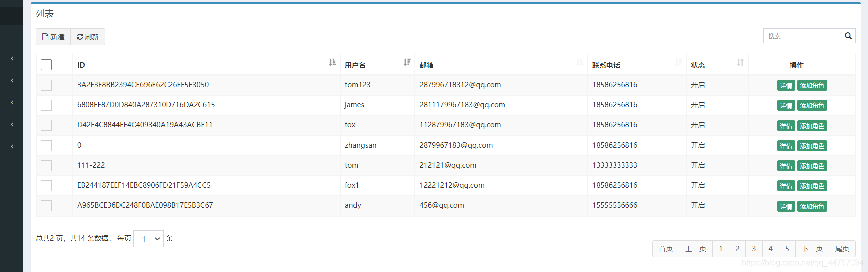Toggle the select-all header checkbox
Screen dimensions: 868x272
[x=46, y=65]
